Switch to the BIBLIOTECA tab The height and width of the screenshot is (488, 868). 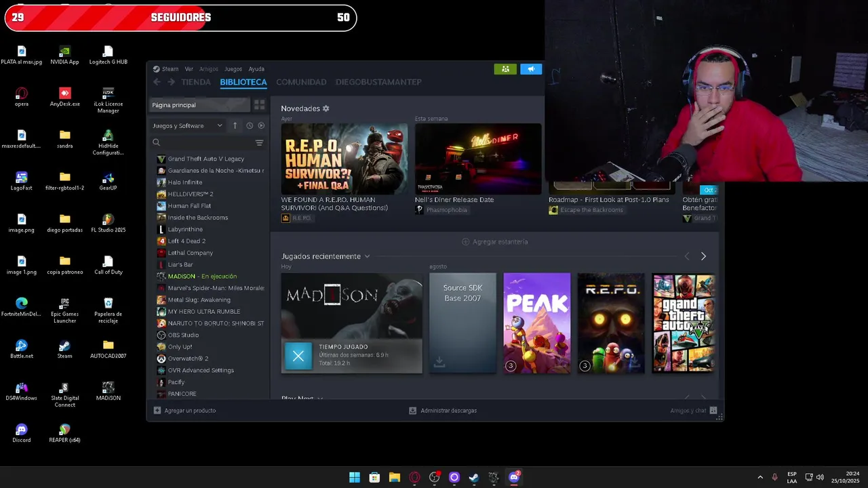243,82
